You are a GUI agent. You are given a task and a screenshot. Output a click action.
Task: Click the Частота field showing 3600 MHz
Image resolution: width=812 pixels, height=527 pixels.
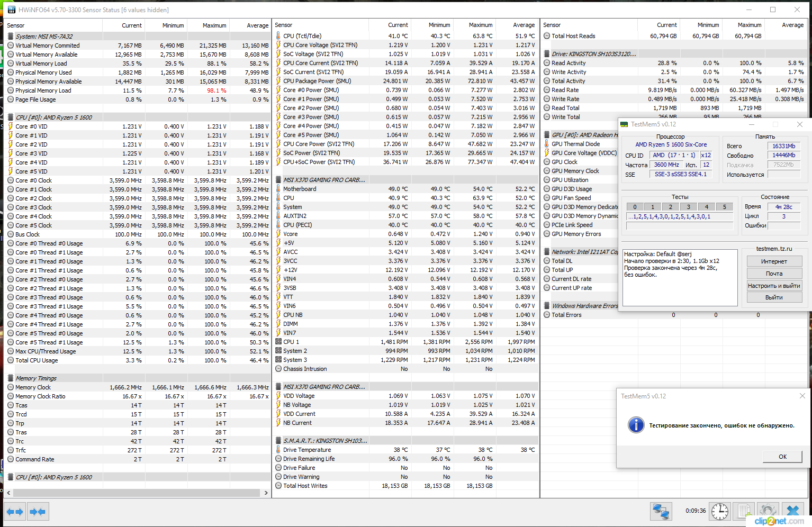[666, 165]
